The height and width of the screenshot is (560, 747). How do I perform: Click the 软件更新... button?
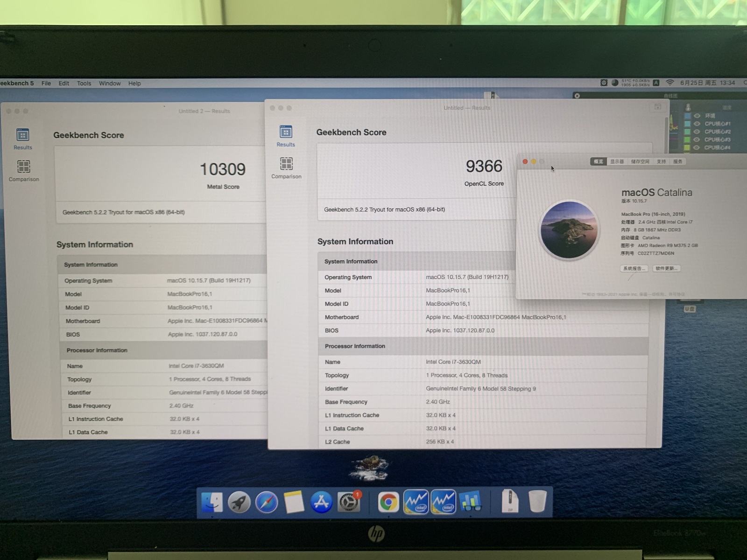[x=666, y=268]
